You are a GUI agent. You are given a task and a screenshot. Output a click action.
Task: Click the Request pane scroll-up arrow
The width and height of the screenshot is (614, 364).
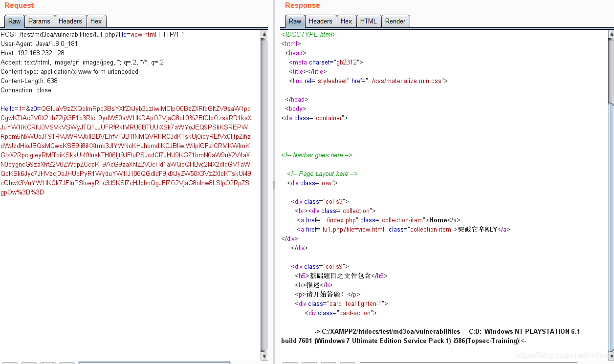tap(264, 34)
